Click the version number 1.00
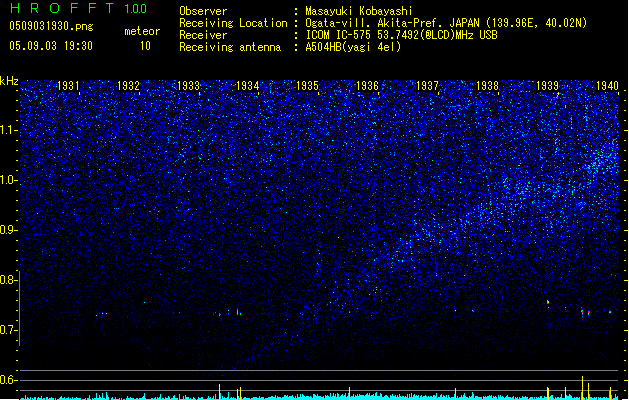Image resolution: width=629 pixels, height=400 pixels. [x=136, y=8]
